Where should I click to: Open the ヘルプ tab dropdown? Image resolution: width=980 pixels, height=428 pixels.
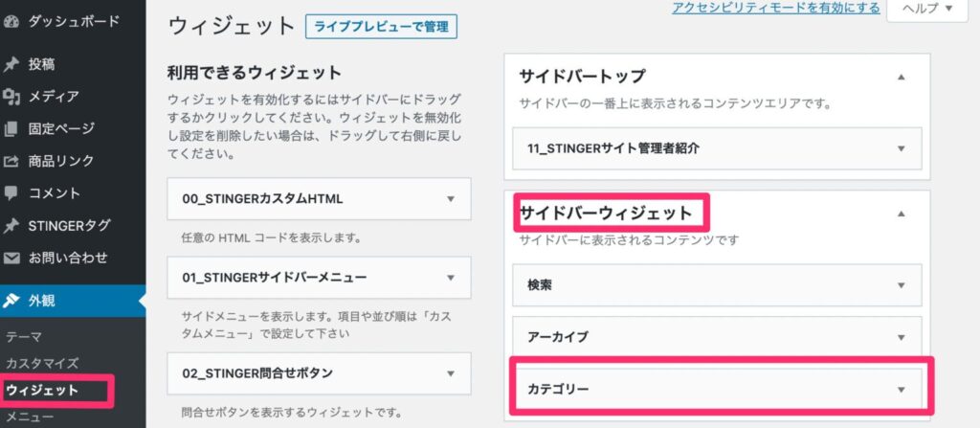click(926, 9)
